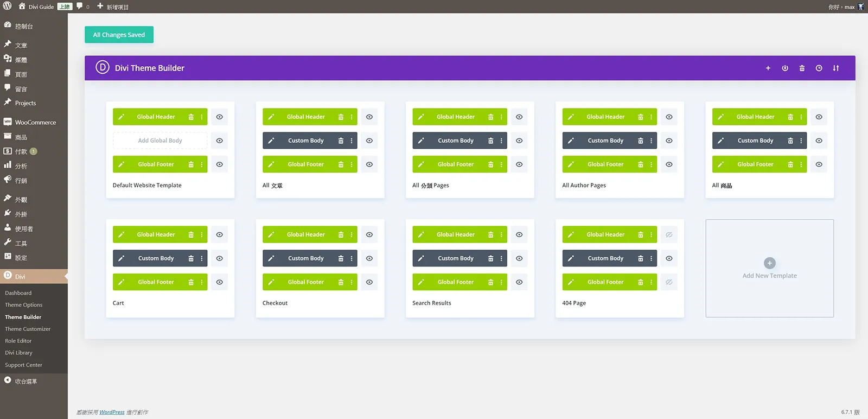Toggle Global Footer visibility in All 分類 Pages
868x419 pixels.
(x=519, y=164)
